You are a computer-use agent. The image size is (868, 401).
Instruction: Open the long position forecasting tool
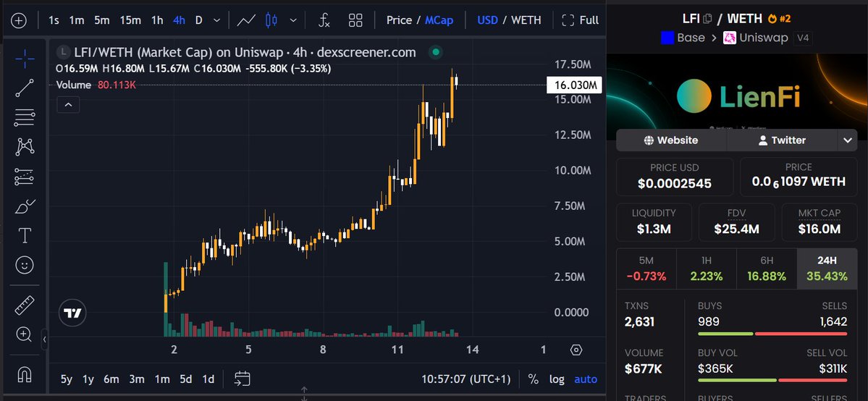(25, 177)
